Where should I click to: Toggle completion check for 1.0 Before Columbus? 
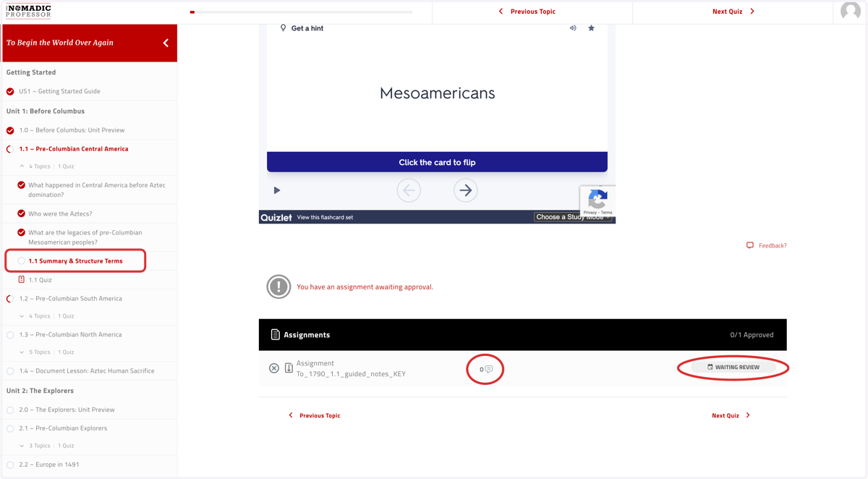pyautogui.click(x=10, y=131)
